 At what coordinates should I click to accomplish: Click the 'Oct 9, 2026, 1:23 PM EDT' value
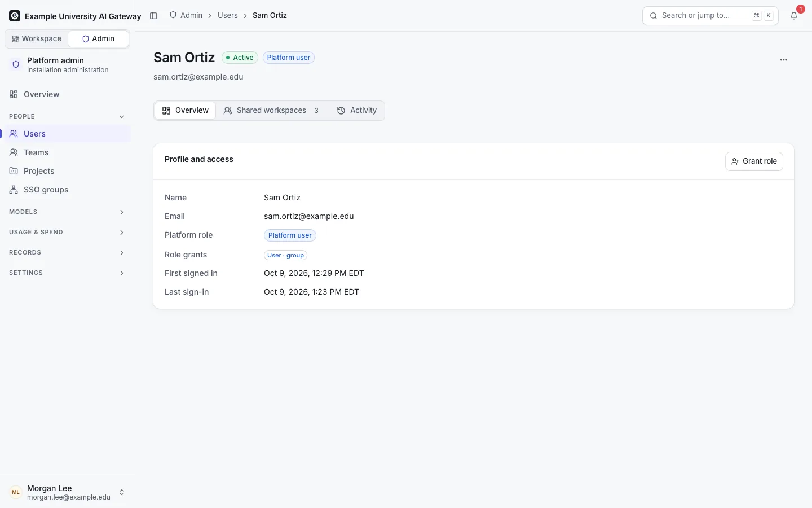pyautogui.click(x=311, y=292)
